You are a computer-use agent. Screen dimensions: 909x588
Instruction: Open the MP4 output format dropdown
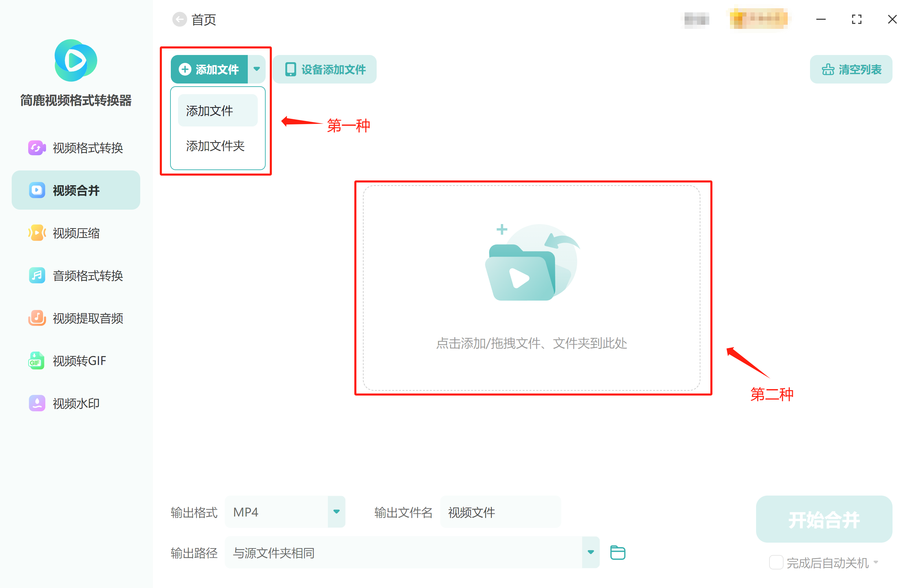pyautogui.click(x=335, y=512)
